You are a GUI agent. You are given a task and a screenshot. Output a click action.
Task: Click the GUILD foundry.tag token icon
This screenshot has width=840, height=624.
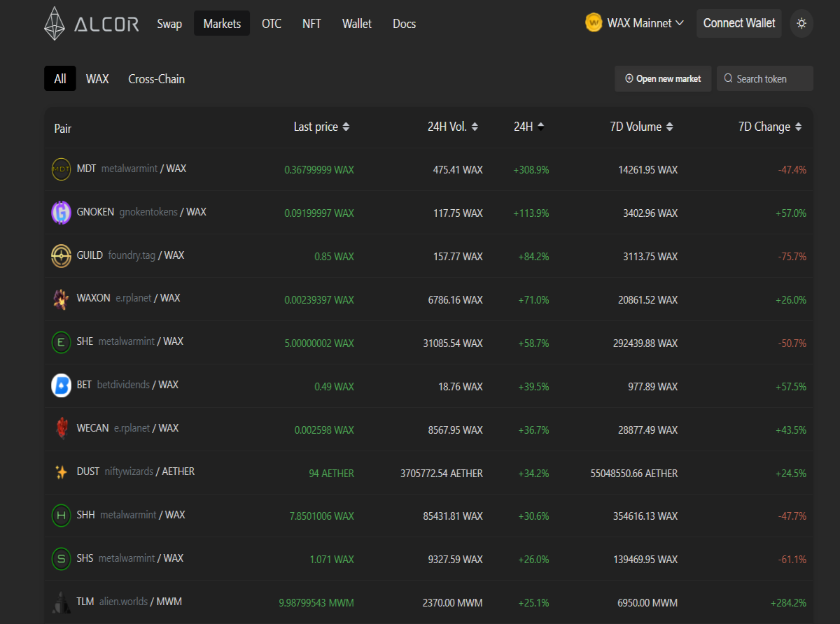[x=62, y=256]
